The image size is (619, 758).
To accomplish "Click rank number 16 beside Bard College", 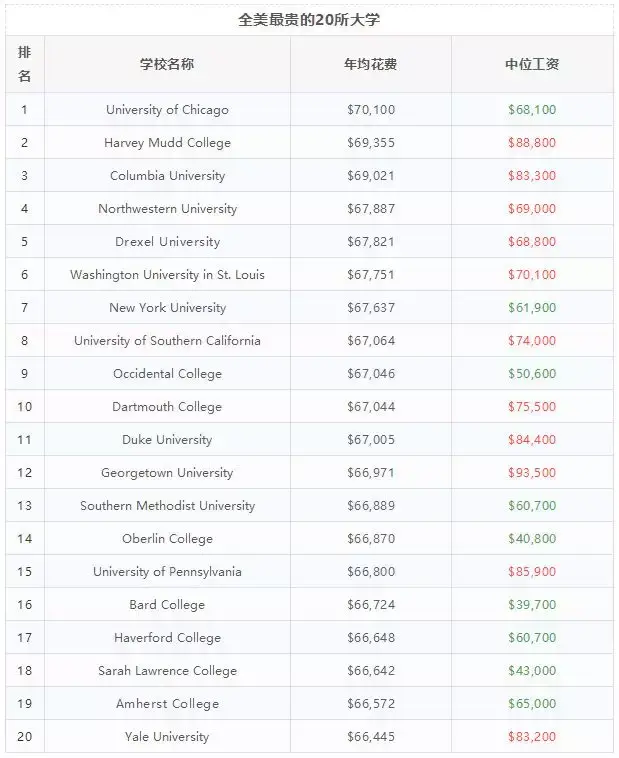I will pyautogui.click(x=24, y=605).
